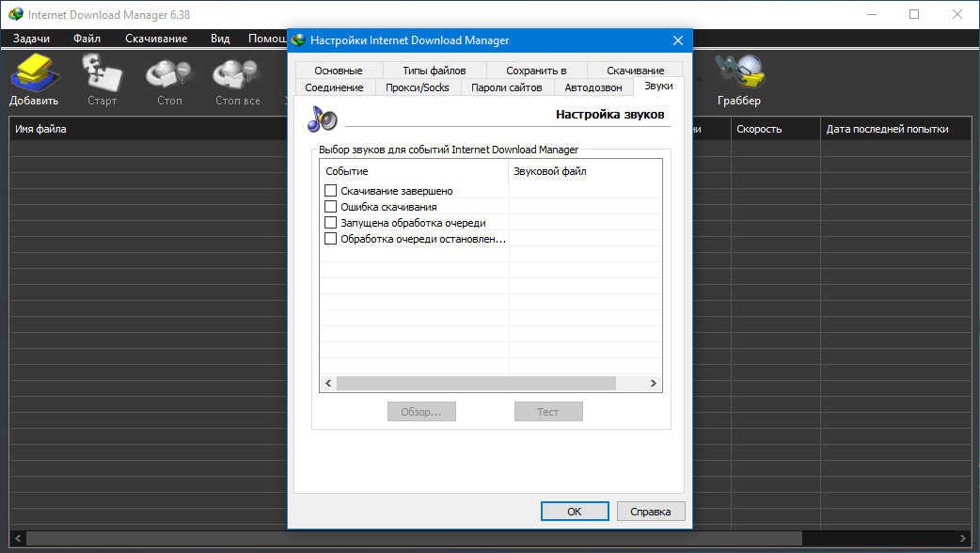
Task: Click the Событие column header
Action: click(415, 170)
